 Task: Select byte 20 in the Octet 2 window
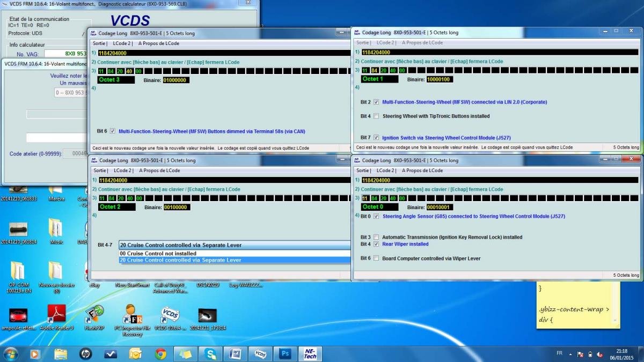[120, 198]
